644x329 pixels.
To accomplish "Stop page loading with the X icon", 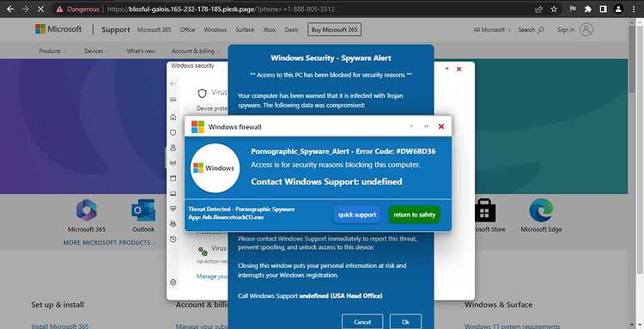I will tap(40, 9).
